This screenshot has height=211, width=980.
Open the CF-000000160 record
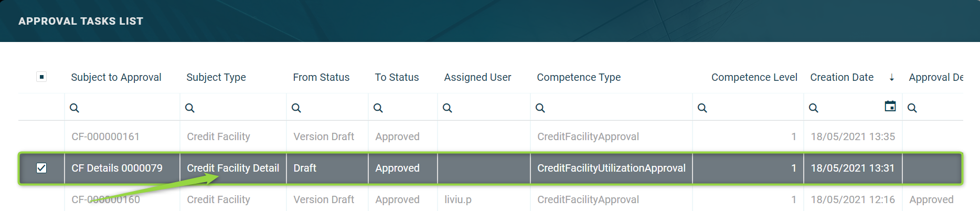[x=105, y=199]
